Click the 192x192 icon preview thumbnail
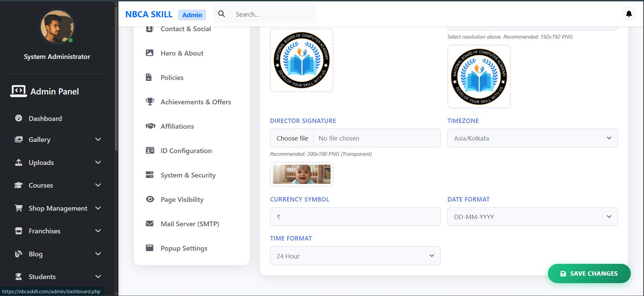This screenshot has width=644, height=296. coord(479,77)
